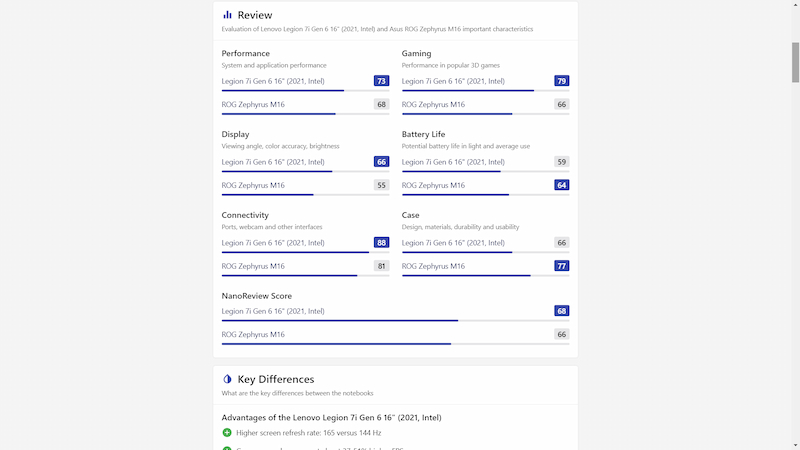This screenshot has width=800, height=450.
Task: Click the Connectivity category title
Action: [x=245, y=215]
